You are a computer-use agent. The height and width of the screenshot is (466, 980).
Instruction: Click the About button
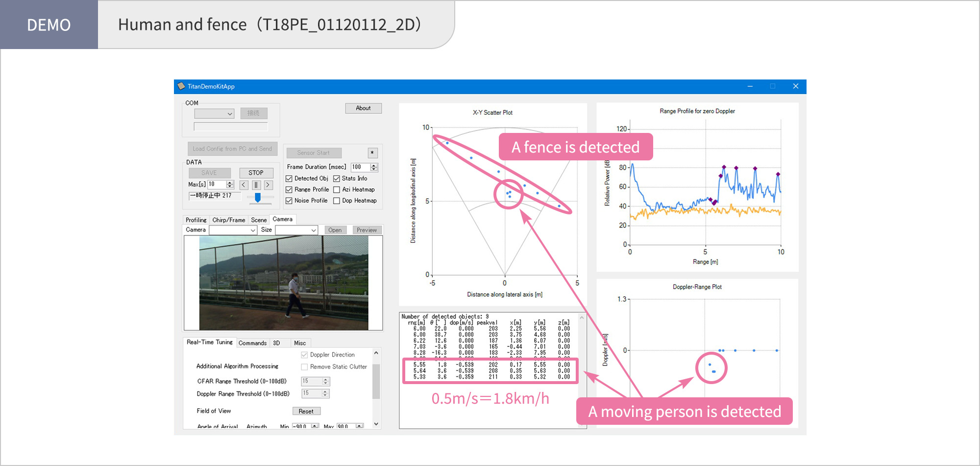363,108
